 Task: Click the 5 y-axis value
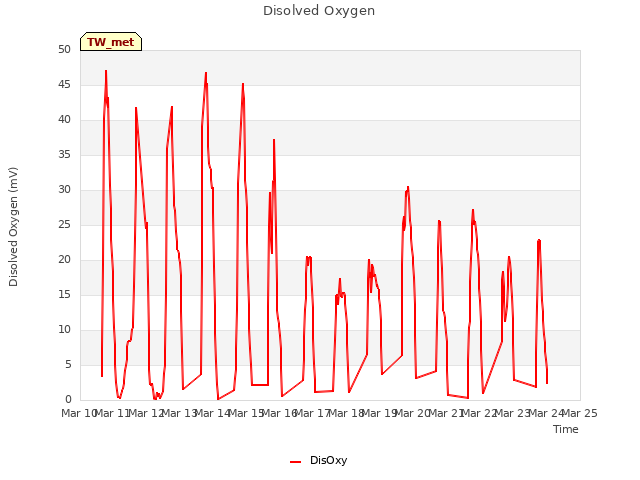pos(68,364)
